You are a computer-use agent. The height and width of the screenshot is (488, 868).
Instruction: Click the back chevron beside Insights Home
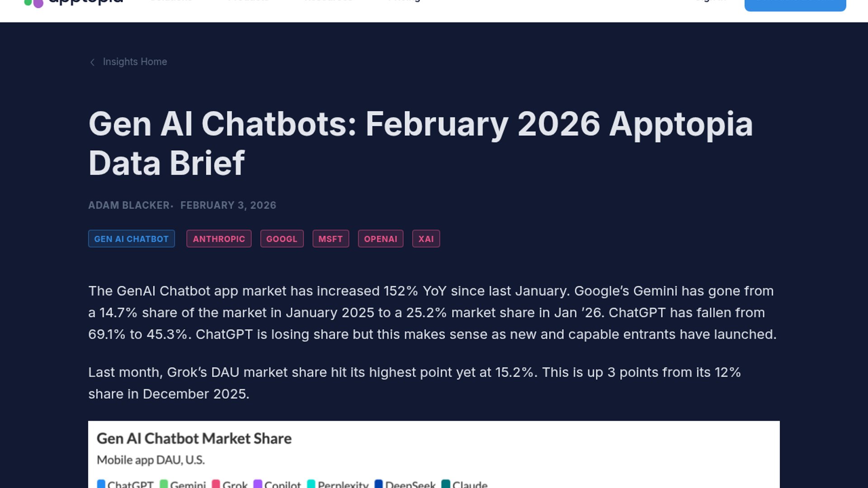pyautogui.click(x=92, y=62)
